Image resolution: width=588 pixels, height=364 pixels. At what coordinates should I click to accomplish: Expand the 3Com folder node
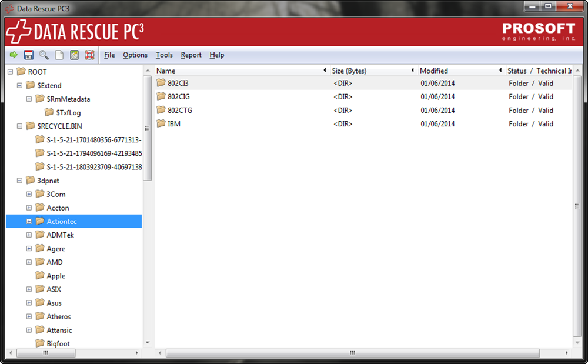click(29, 194)
